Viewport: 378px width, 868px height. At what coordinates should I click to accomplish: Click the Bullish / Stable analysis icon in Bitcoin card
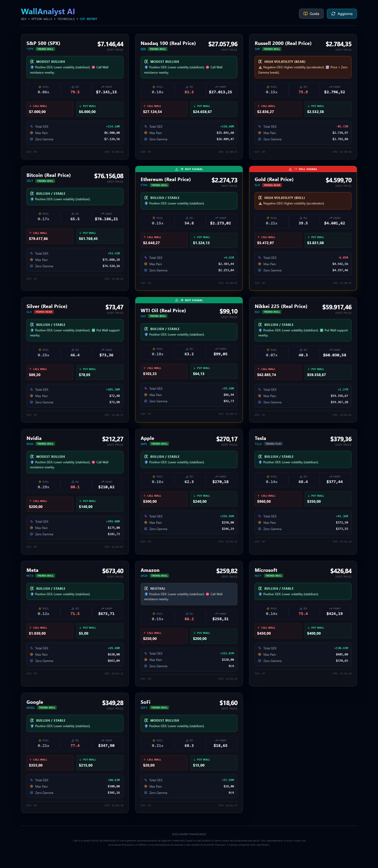32,194
